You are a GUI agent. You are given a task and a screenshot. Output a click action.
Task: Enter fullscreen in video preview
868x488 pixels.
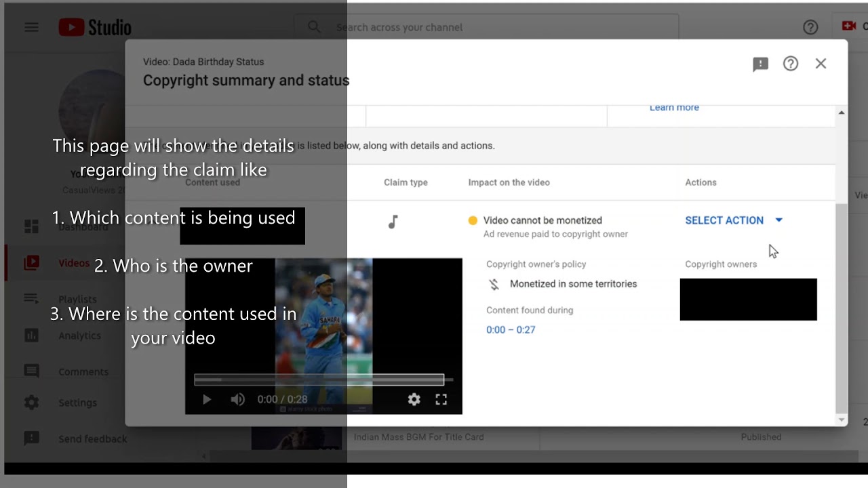441,400
